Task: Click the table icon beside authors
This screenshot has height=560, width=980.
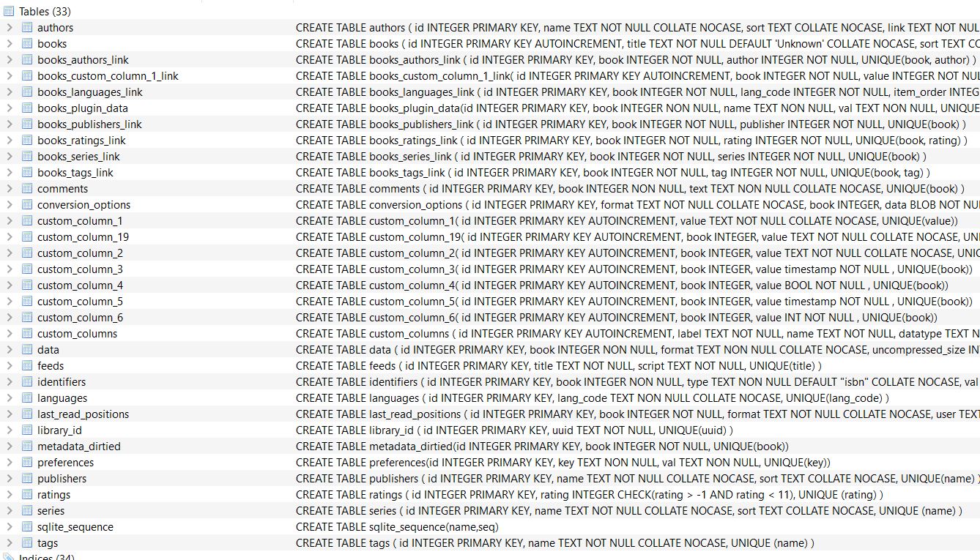Action: [x=27, y=28]
